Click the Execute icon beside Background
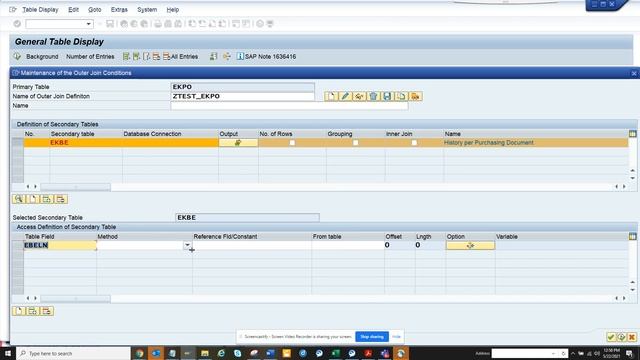Image resolution: width=640 pixels, height=360 pixels. pyautogui.click(x=17, y=57)
